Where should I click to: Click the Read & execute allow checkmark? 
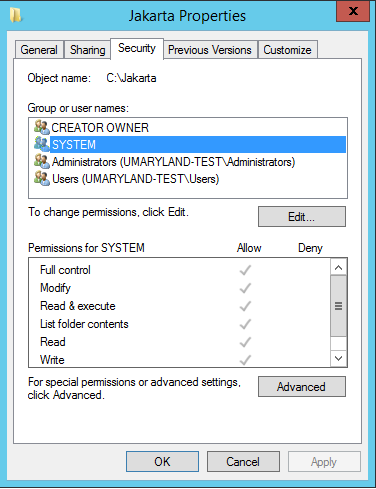245,306
